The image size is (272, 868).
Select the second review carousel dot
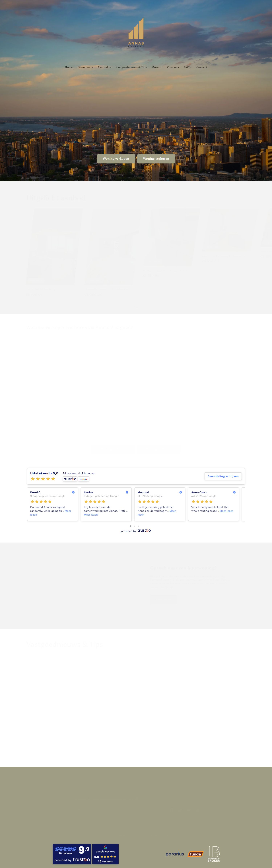tap(135, 526)
